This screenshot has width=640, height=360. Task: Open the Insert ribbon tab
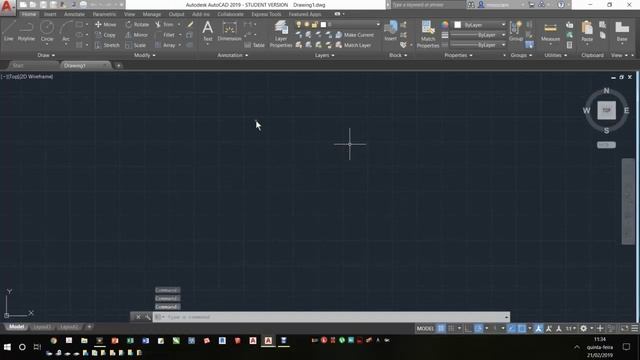click(x=50, y=14)
